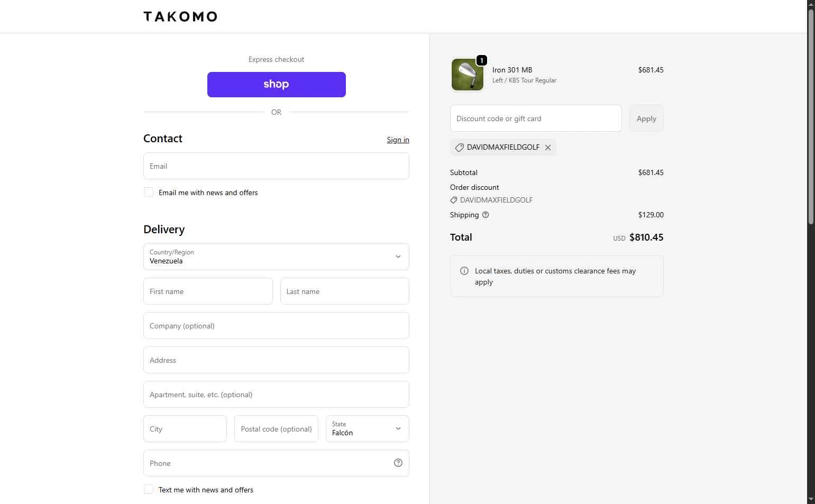Focus the Discount code or gift card field
815x504 pixels.
536,118
